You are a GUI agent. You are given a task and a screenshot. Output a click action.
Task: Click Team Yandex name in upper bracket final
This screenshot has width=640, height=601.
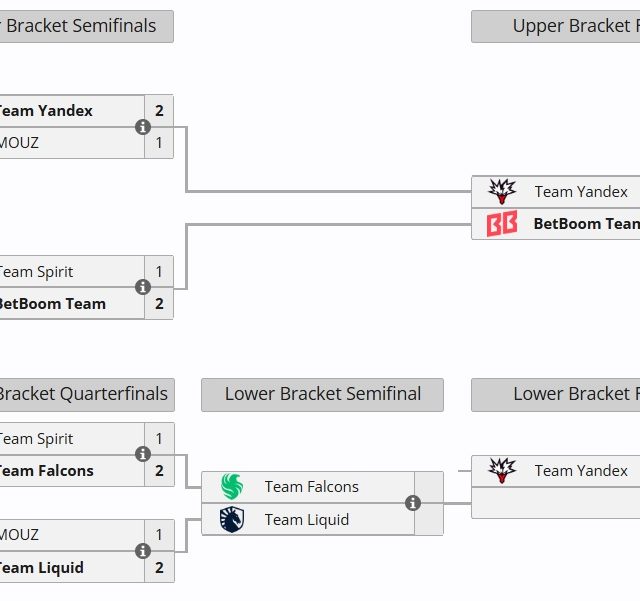pyautogui.click(x=581, y=191)
